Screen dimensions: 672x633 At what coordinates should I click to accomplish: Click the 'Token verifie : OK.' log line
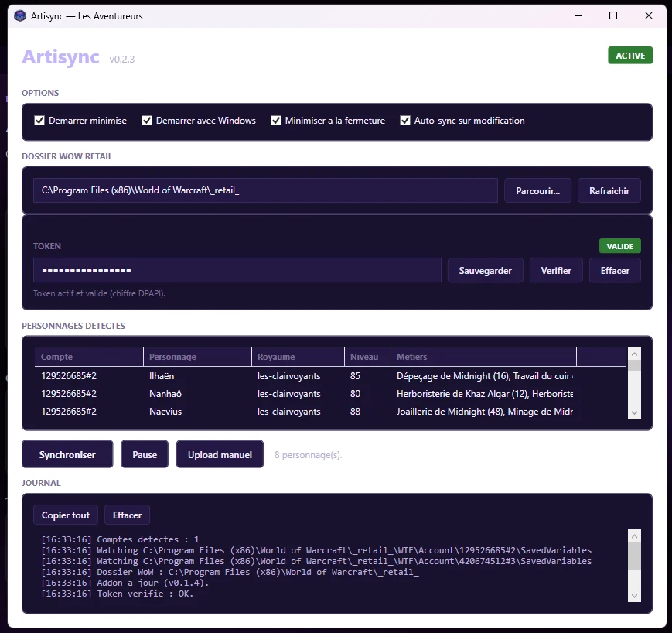click(118, 594)
